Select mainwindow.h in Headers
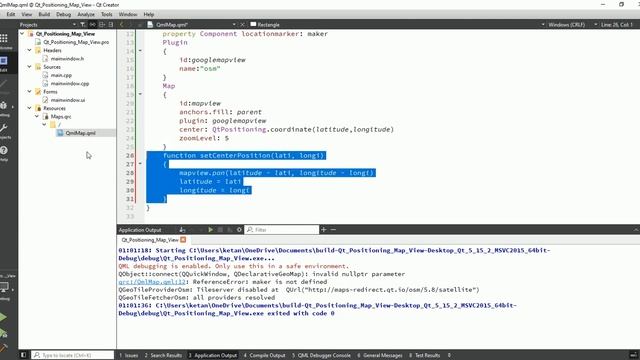The height and width of the screenshot is (360, 640). pyautogui.click(x=67, y=59)
